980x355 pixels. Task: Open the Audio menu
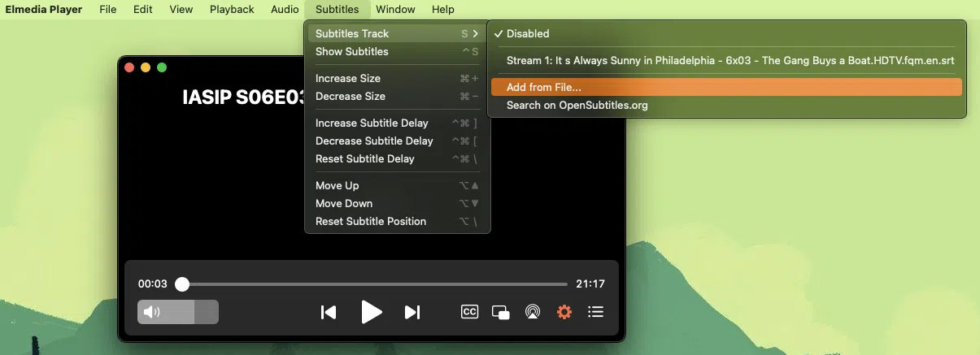point(285,10)
